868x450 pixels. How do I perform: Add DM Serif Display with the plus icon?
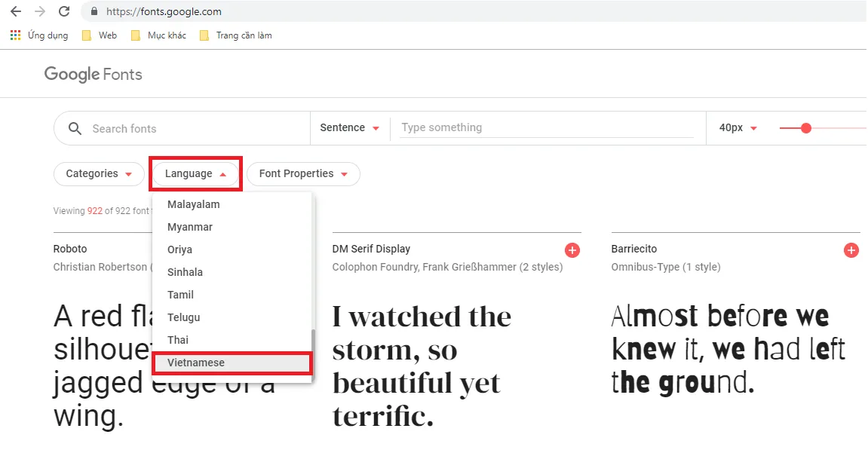[x=572, y=250]
